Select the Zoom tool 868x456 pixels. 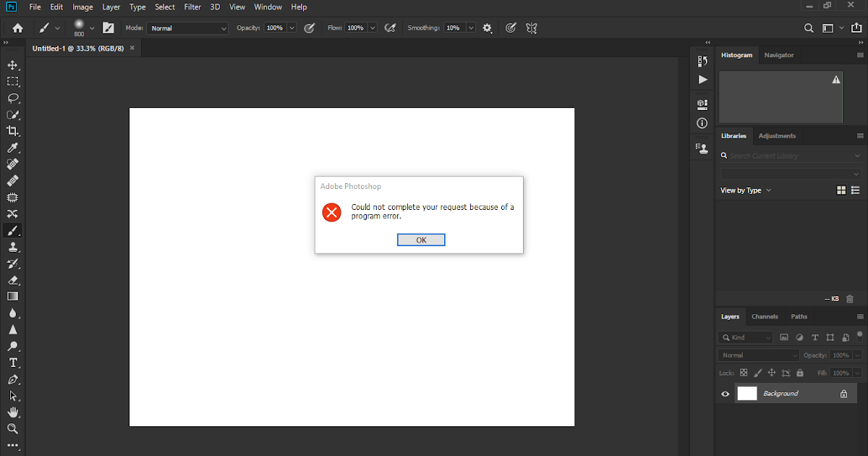click(x=12, y=429)
